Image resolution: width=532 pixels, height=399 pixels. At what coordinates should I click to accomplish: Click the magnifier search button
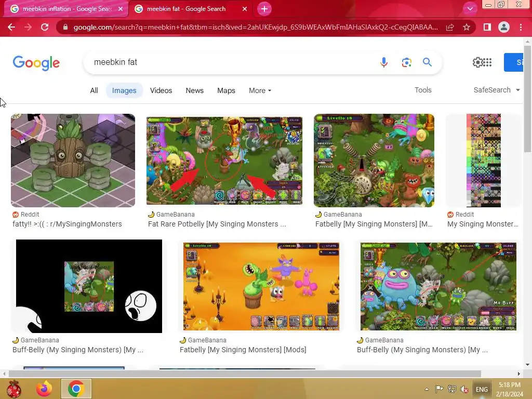tap(427, 62)
